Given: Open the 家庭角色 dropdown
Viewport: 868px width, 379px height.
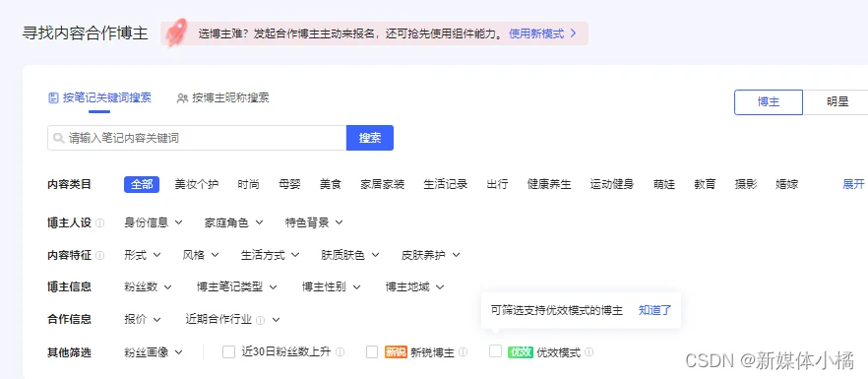Looking at the screenshot, I should coord(233,222).
